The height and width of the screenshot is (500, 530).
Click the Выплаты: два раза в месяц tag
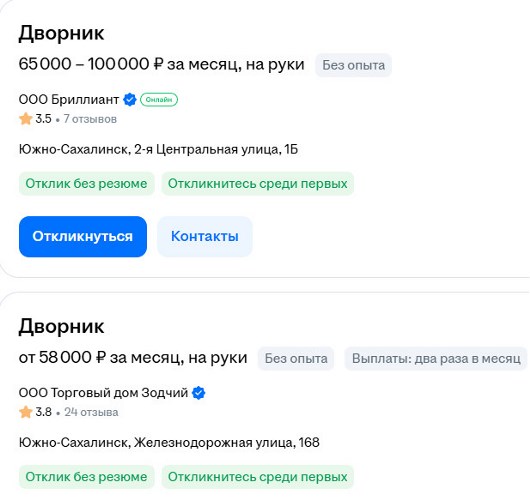(436, 358)
